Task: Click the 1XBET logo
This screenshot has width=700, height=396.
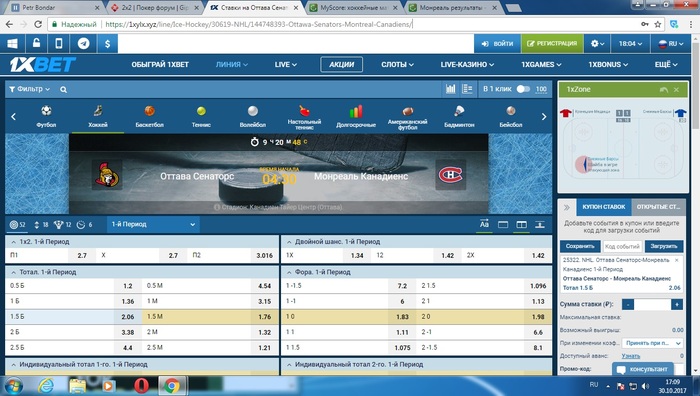Action: coord(43,65)
